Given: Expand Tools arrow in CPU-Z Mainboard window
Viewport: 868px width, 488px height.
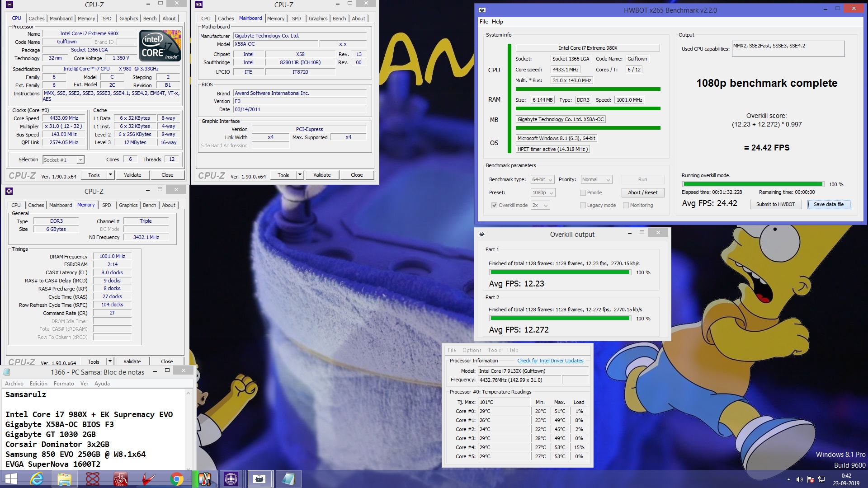Looking at the screenshot, I should [299, 175].
